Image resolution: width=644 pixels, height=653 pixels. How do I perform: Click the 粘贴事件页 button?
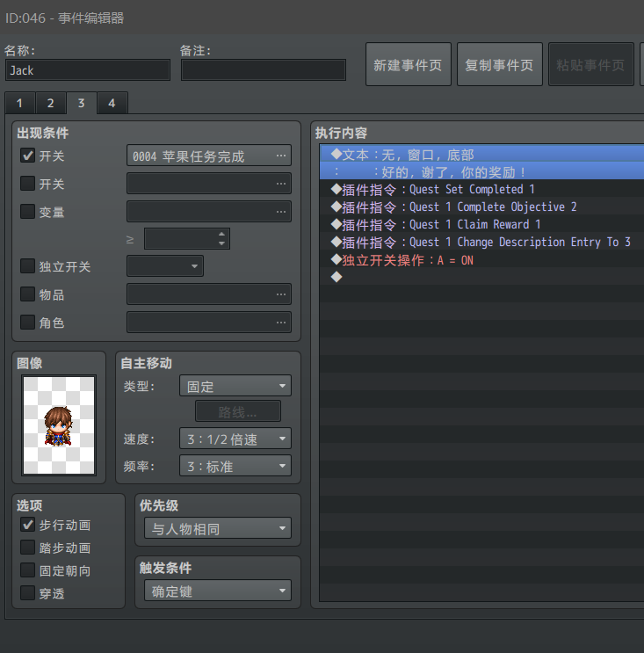pyautogui.click(x=591, y=64)
